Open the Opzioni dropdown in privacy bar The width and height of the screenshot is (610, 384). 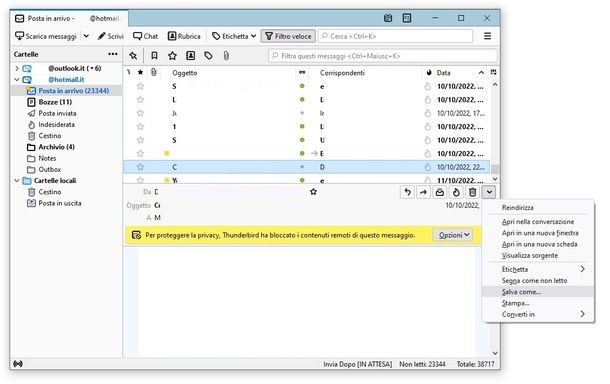tap(453, 235)
